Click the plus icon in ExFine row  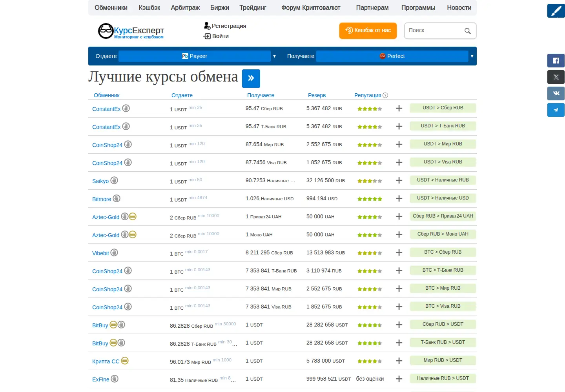(x=399, y=379)
